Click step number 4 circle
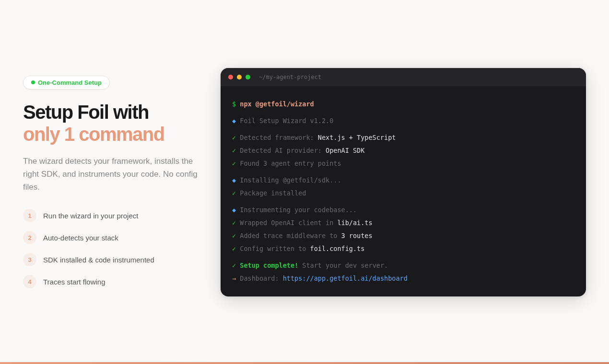 pyautogui.click(x=30, y=282)
